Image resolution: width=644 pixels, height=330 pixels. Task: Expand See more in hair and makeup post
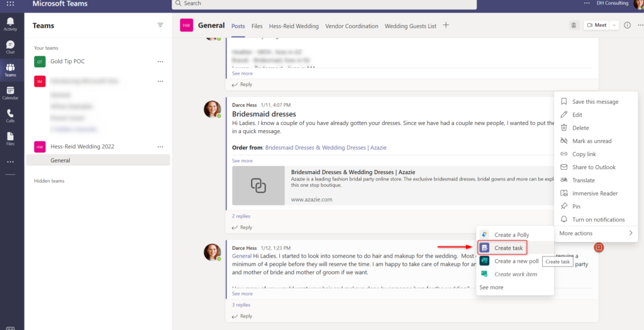(x=242, y=294)
